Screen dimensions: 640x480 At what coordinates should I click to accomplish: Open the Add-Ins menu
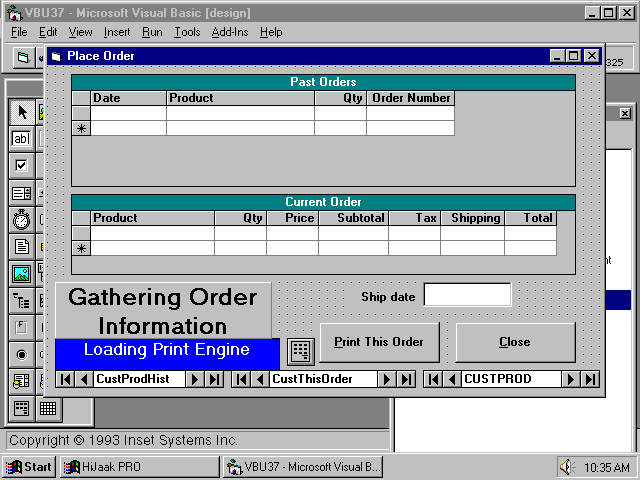(230, 32)
